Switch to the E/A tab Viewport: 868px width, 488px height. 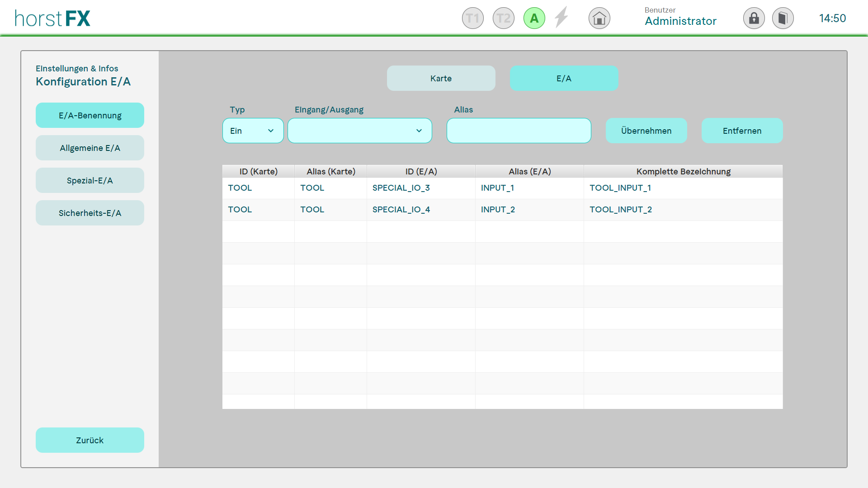pos(564,78)
